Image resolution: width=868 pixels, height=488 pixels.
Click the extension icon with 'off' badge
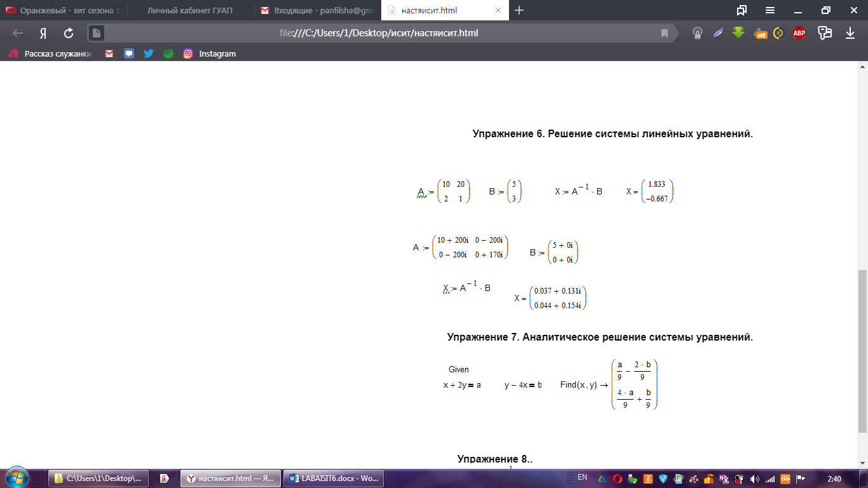click(x=760, y=33)
